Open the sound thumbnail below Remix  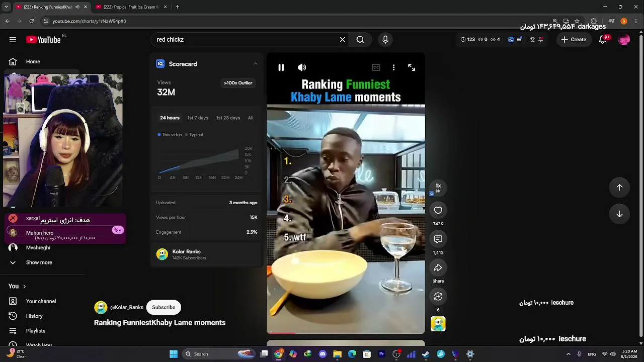tap(438, 324)
